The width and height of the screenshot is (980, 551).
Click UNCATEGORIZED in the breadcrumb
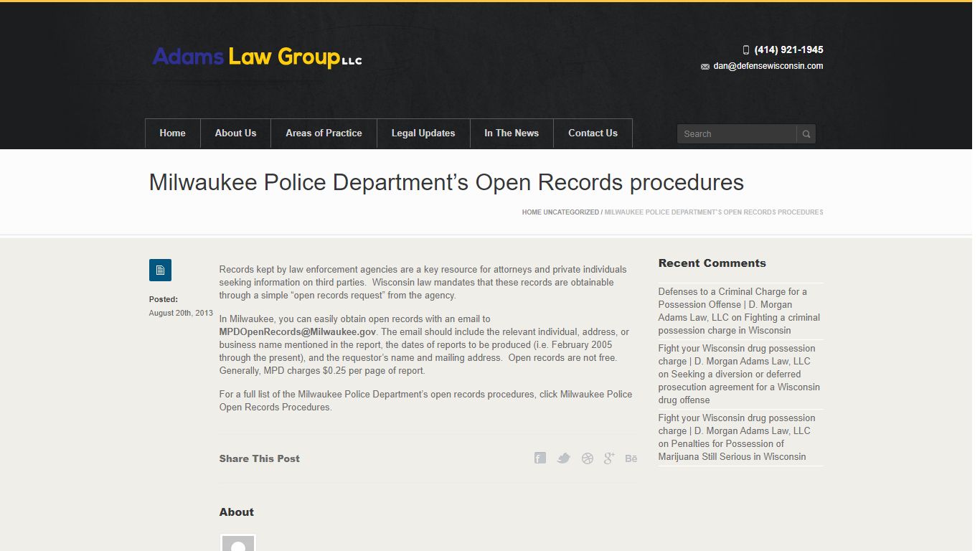coord(571,212)
